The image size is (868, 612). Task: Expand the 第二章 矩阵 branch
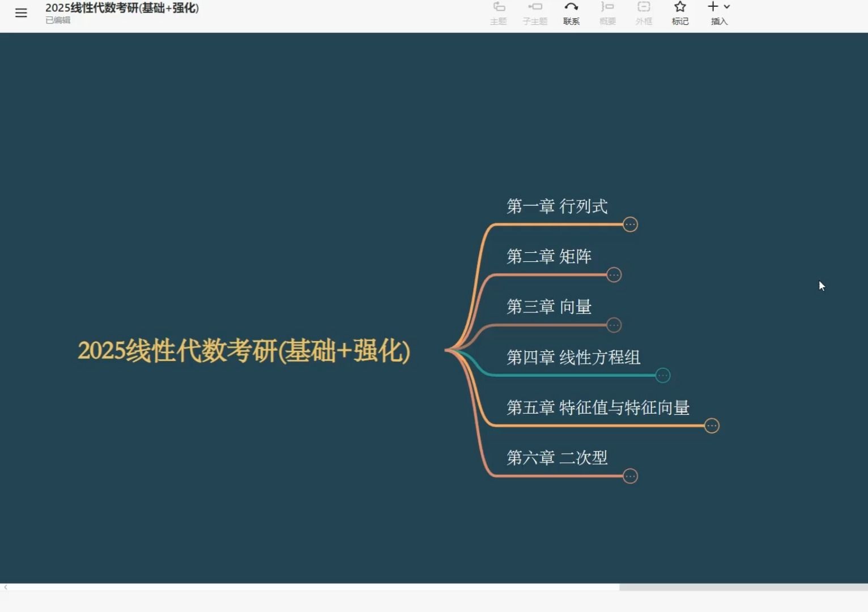[x=614, y=275]
